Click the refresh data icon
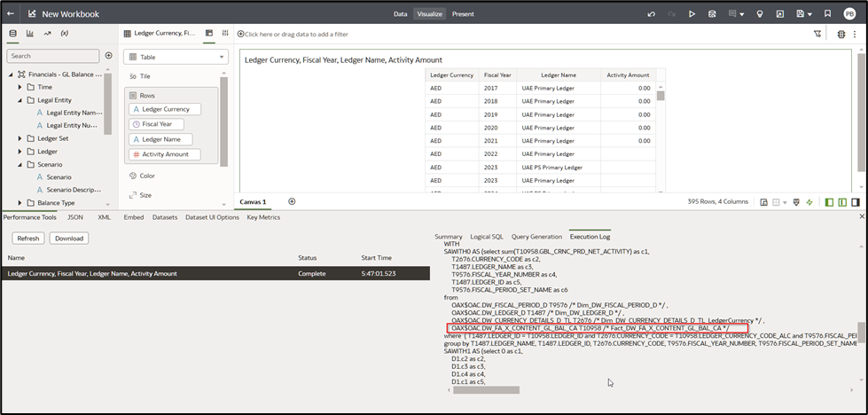Image resolution: width=868 pixels, height=415 pixels. pos(713,14)
